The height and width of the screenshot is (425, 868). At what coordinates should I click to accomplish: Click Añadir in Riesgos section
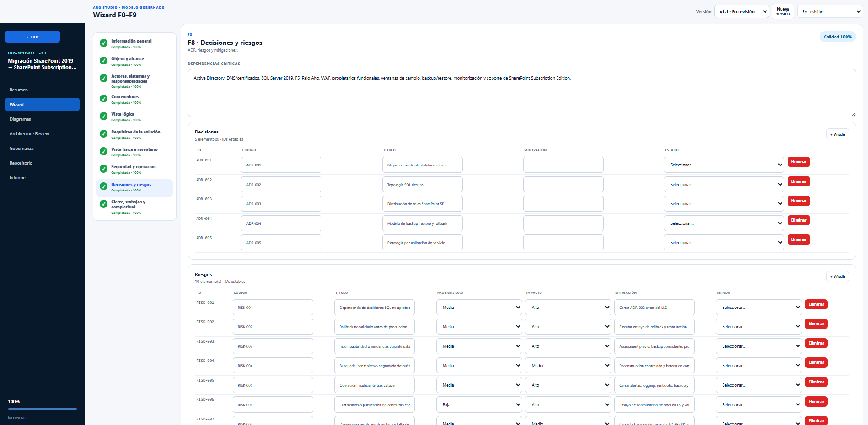838,276
